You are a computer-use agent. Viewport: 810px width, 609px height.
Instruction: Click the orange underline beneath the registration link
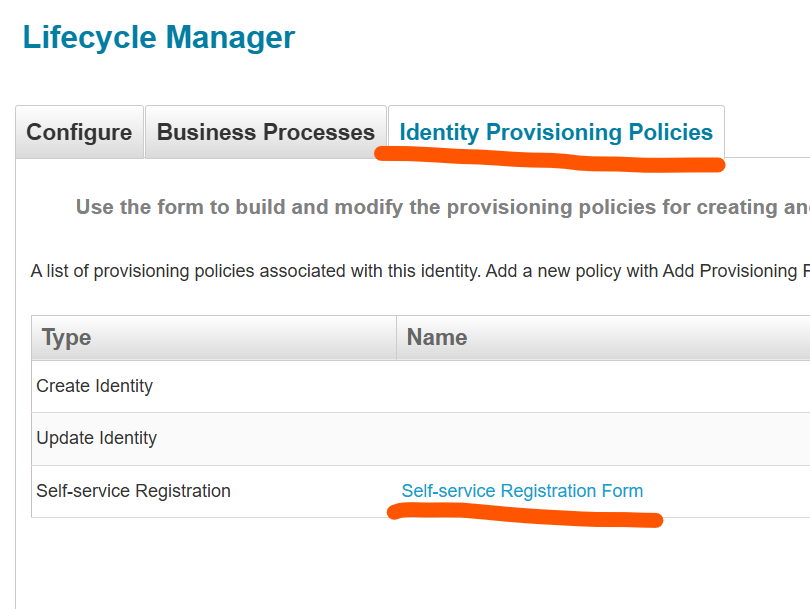point(525,517)
